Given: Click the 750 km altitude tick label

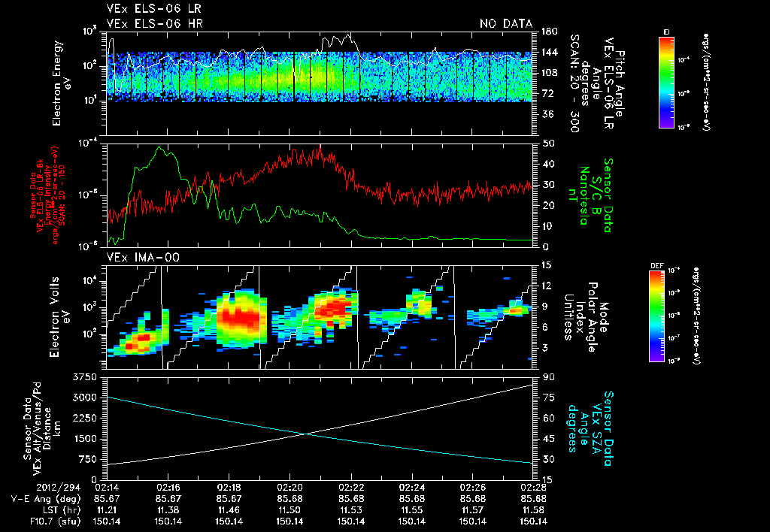Looking at the screenshot, I should tap(87, 459).
